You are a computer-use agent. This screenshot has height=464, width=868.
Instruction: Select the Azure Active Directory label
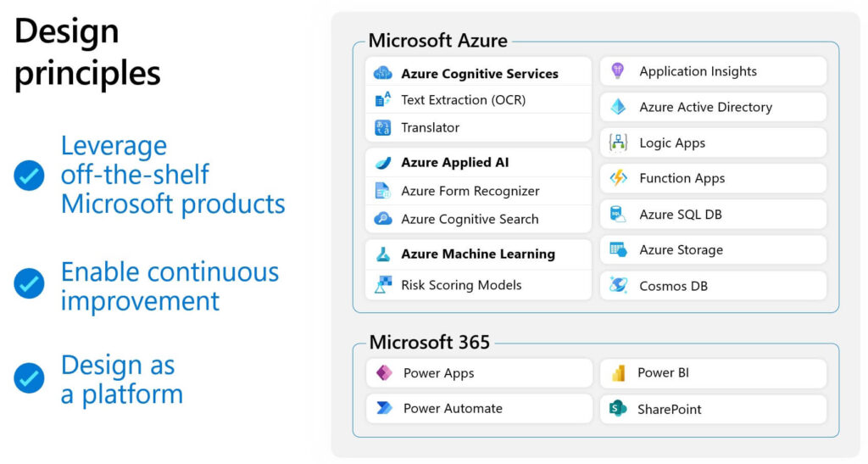click(706, 107)
